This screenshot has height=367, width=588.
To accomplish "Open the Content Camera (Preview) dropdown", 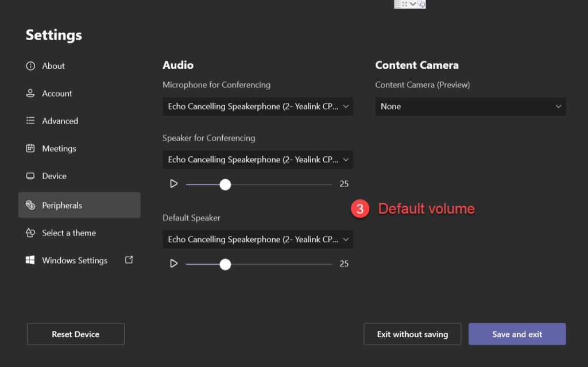I will (x=470, y=106).
